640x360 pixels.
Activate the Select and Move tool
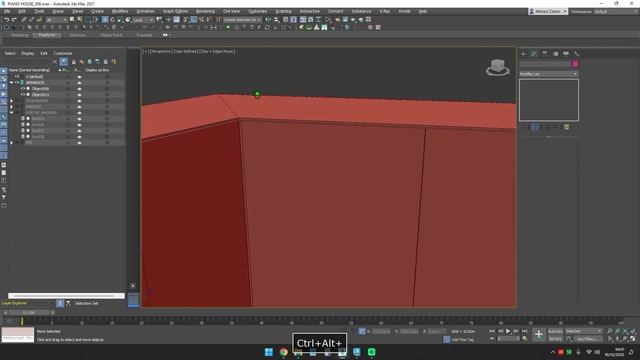click(105, 20)
